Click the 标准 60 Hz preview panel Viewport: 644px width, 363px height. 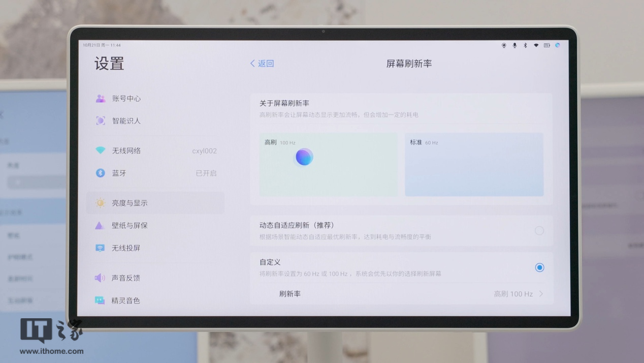pos(474,165)
